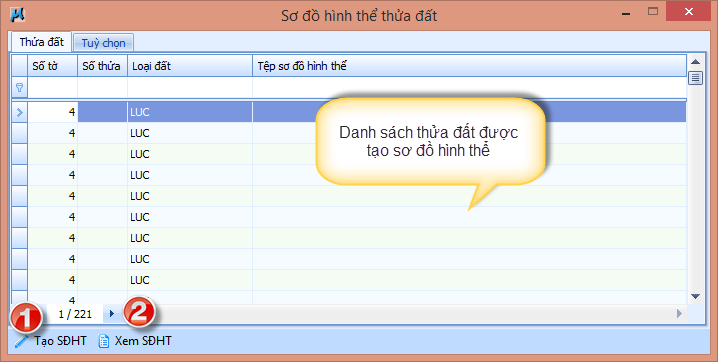Sort by the Loại đất column header
This screenshot has height=362, width=718.
[x=190, y=66]
